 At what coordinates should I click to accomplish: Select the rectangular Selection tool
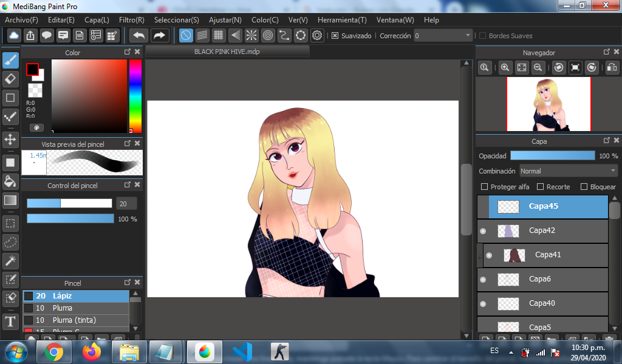tap(11, 223)
